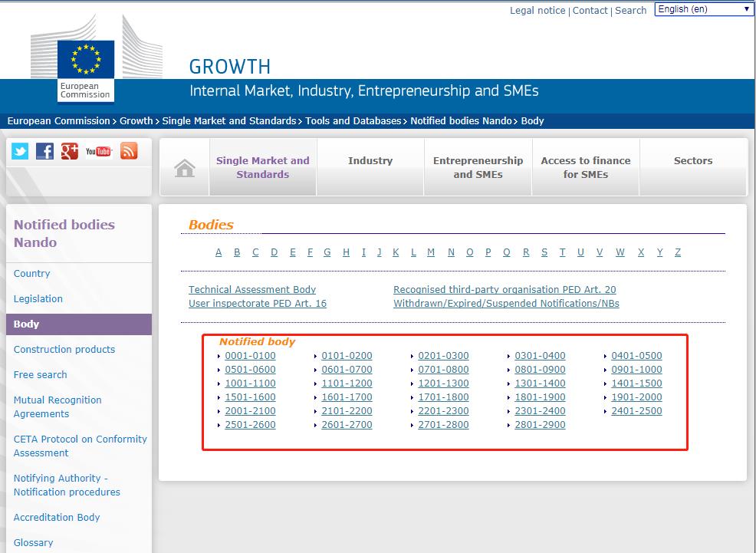Click the European Commission logo

(x=86, y=71)
